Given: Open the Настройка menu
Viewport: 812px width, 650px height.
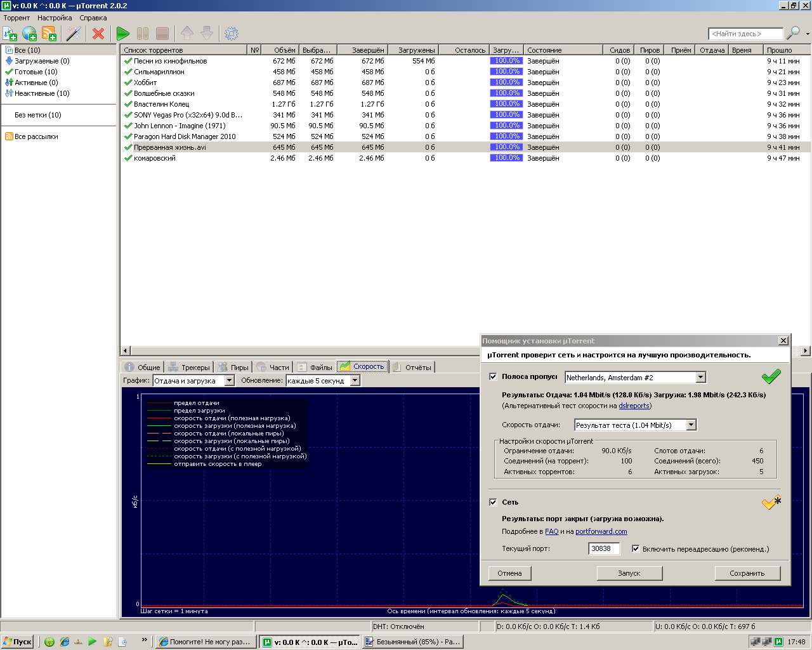Looking at the screenshot, I should [x=55, y=18].
